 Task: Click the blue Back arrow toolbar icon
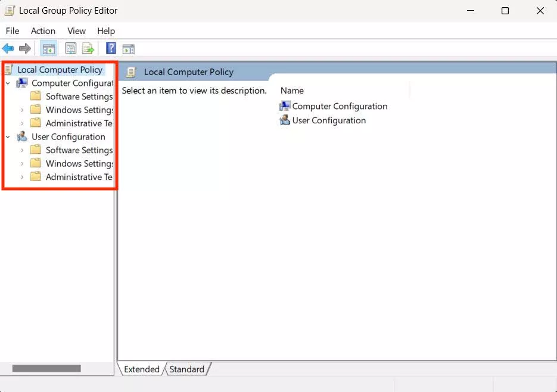8,48
